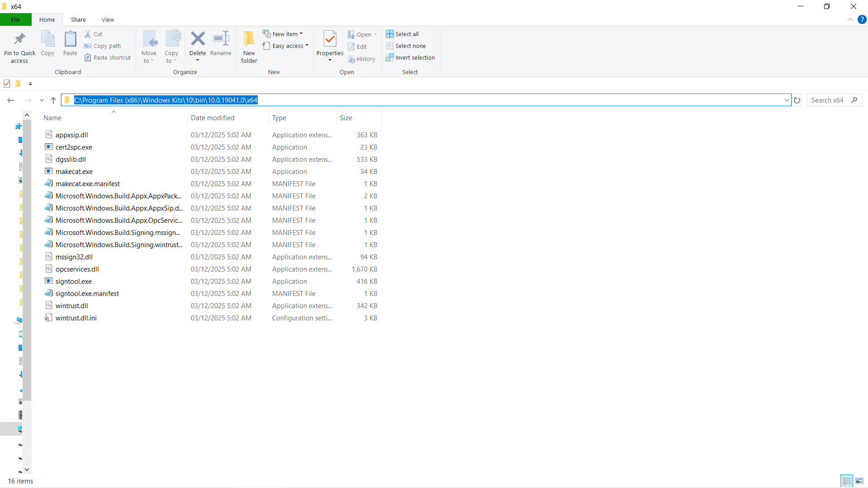Open Help with the question mark icon
Image resolution: width=868 pixels, height=488 pixels.
(x=863, y=19)
